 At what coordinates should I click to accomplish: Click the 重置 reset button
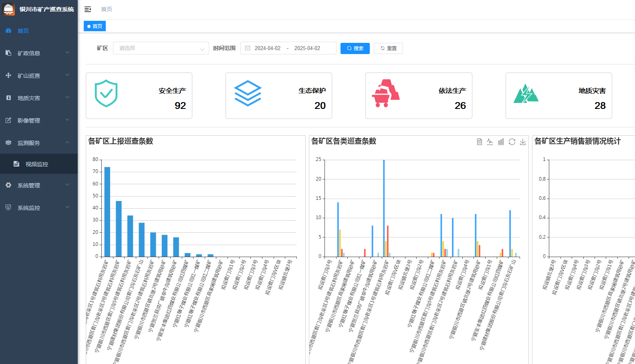pos(388,48)
